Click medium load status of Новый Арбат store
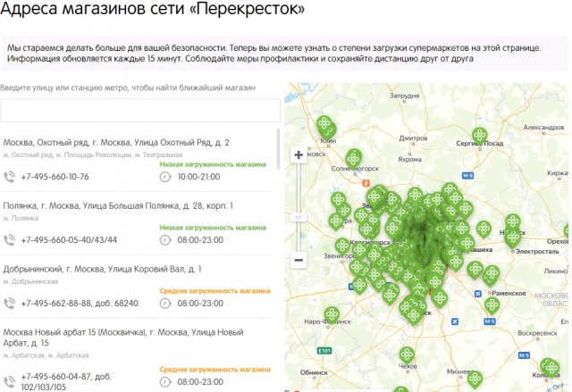 point(214,370)
